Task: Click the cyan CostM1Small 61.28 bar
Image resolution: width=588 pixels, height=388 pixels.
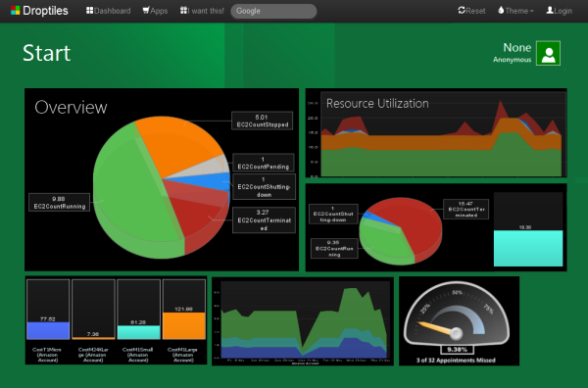Action: click(x=139, y=332)
